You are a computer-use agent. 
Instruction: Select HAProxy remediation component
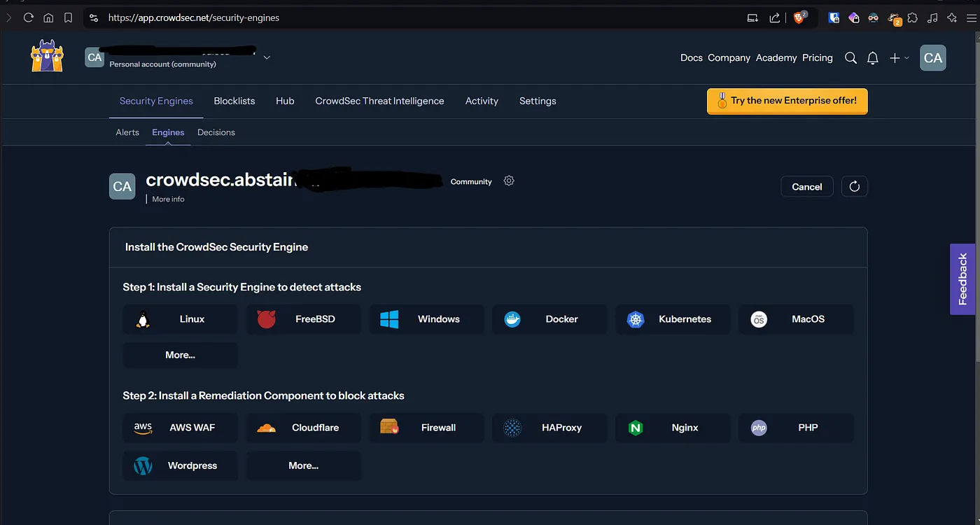(x=550, y=428)
